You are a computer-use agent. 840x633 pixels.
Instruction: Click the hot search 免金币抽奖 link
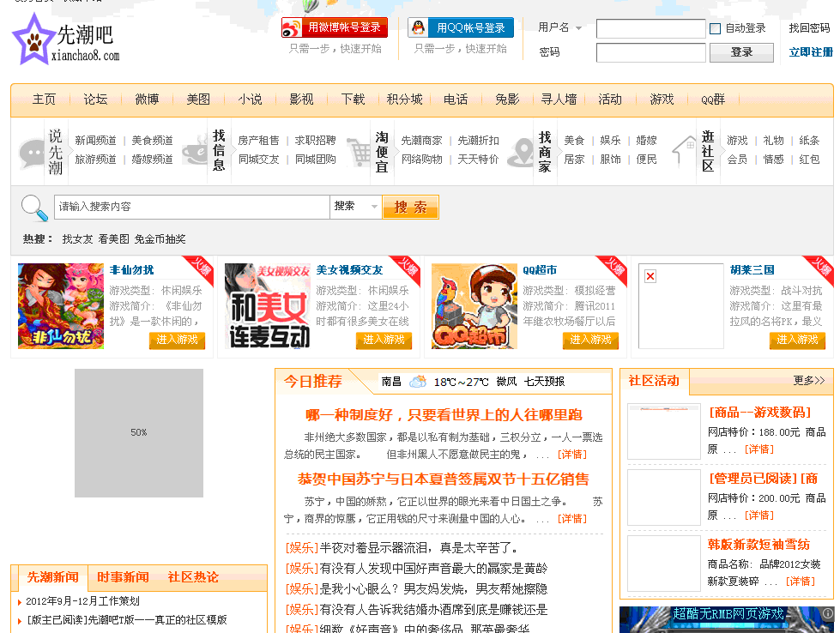click(x=160, y=239)
